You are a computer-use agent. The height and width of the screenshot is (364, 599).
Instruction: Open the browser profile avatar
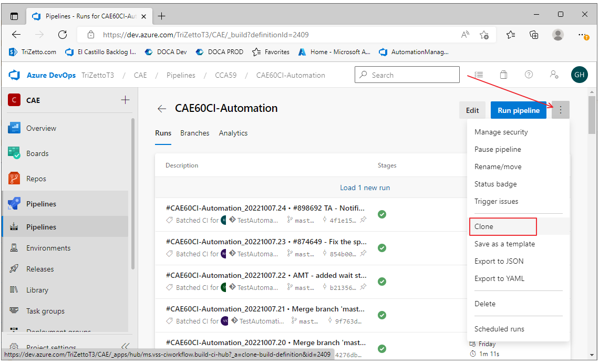coord(557,35)
